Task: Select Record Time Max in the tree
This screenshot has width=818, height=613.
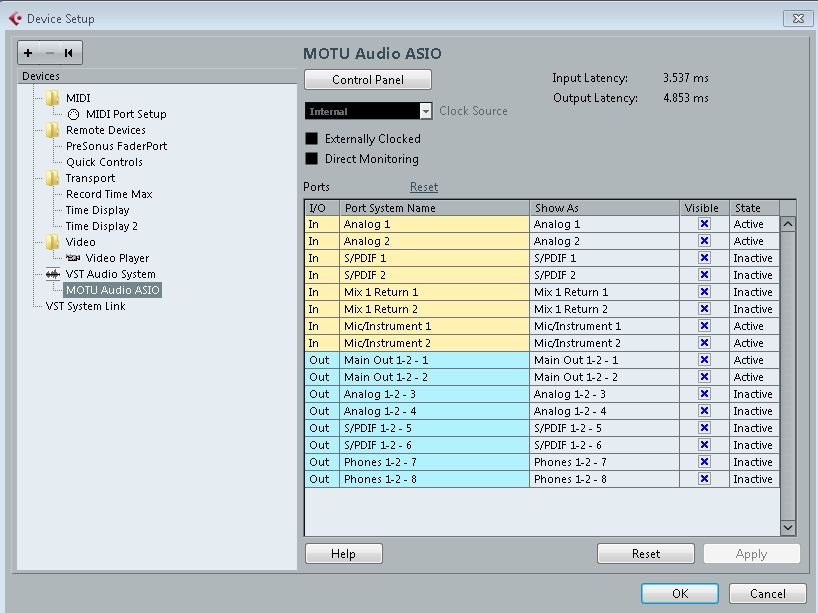Action: click(109, 194)
